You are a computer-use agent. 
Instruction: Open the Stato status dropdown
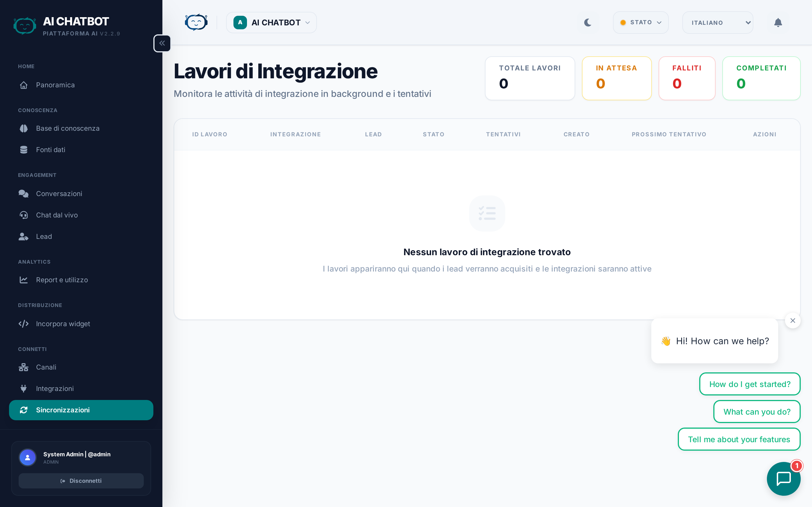[640, 23]
